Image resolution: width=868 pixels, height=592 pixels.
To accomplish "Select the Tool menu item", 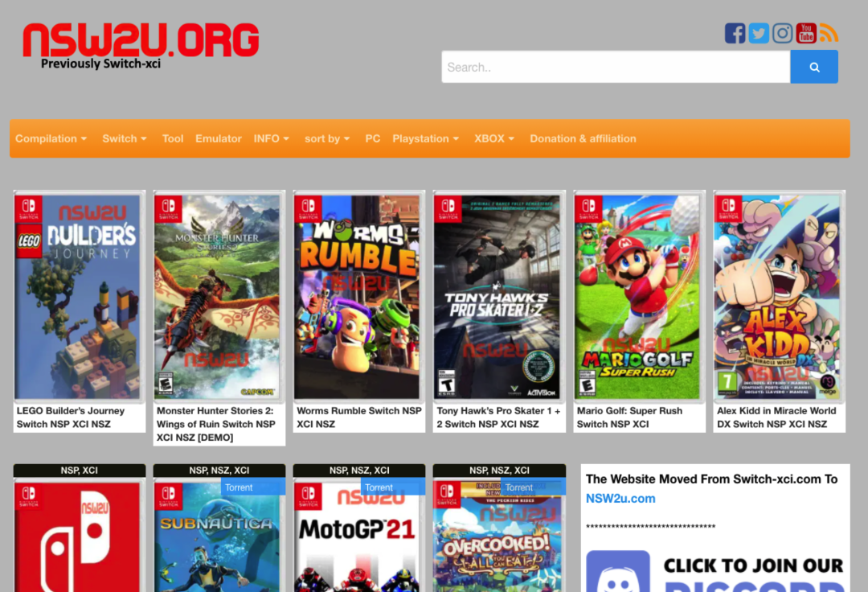I will [x=172, y=138].
